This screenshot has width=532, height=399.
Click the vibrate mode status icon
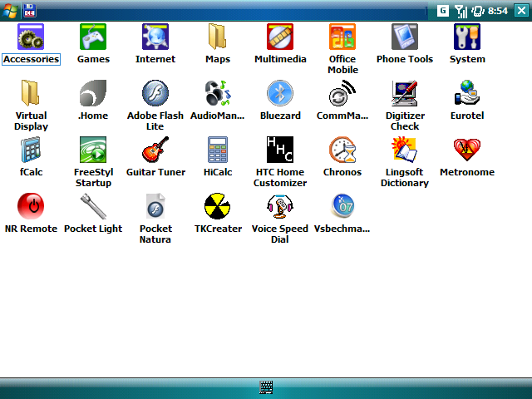click(478, 11)
